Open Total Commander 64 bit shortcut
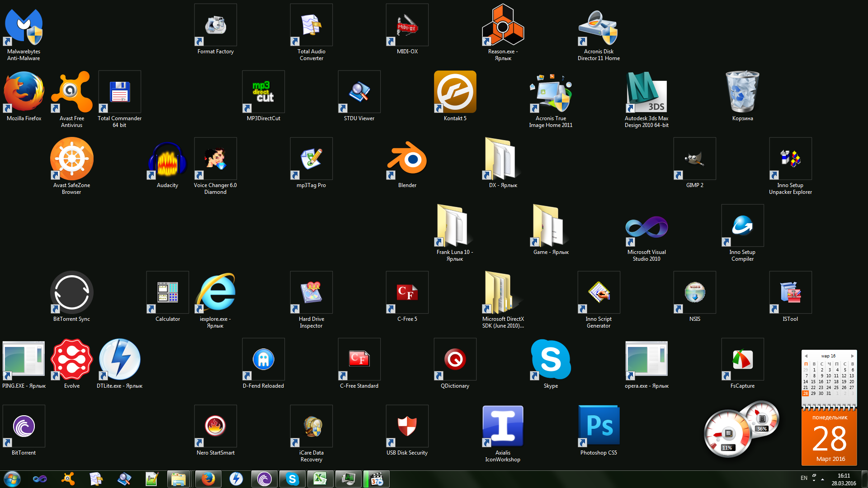The image size is (868, 488). [120, 92]
